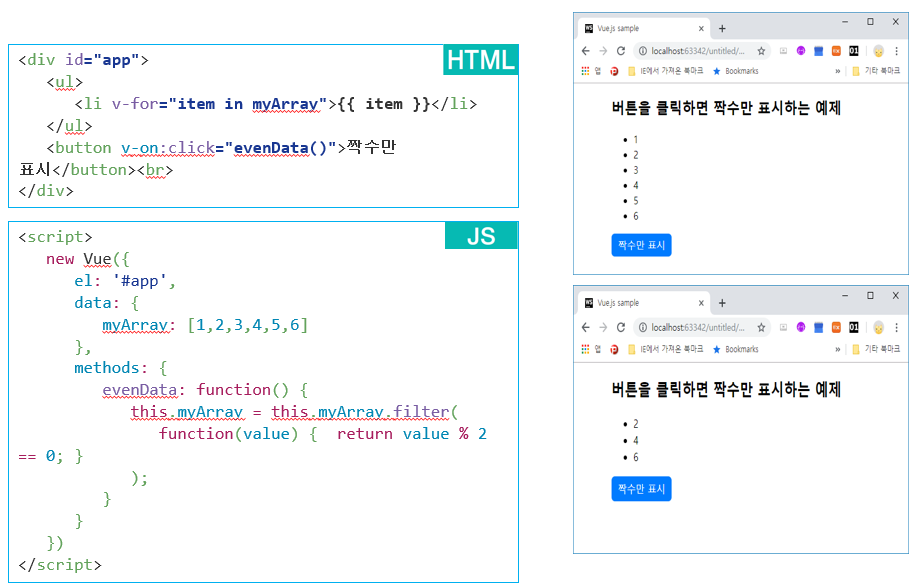
Task: Click '짝수만 표시' button below the 2, 4, 6 list
Action: coord(641,489)
